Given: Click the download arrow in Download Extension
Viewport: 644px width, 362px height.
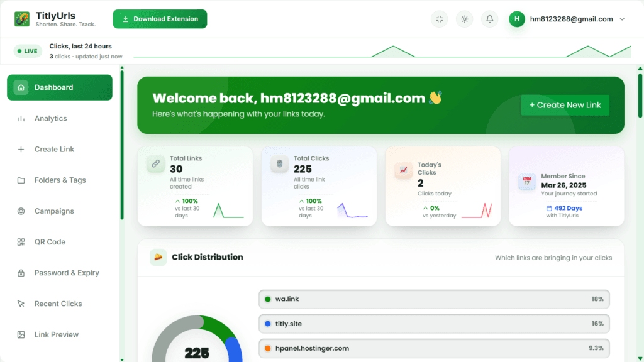Looking at the screenshot, I should click(126, 19).
